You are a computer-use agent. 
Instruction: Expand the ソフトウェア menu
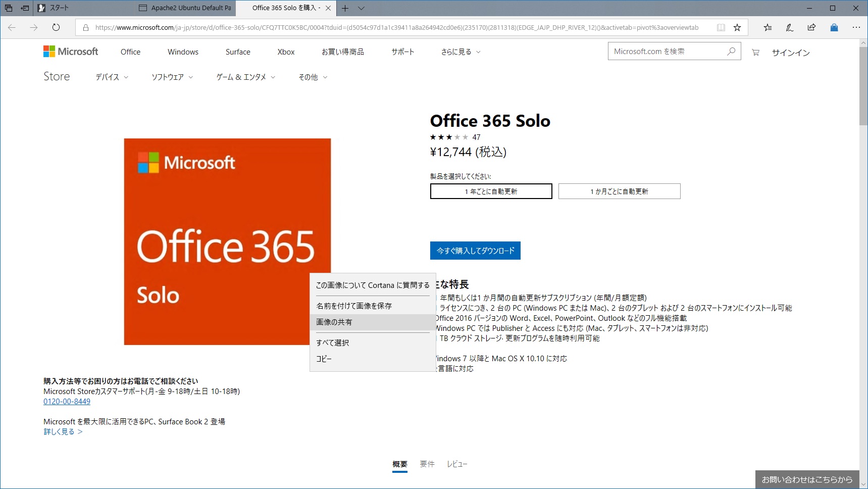[x=172, y=77]
